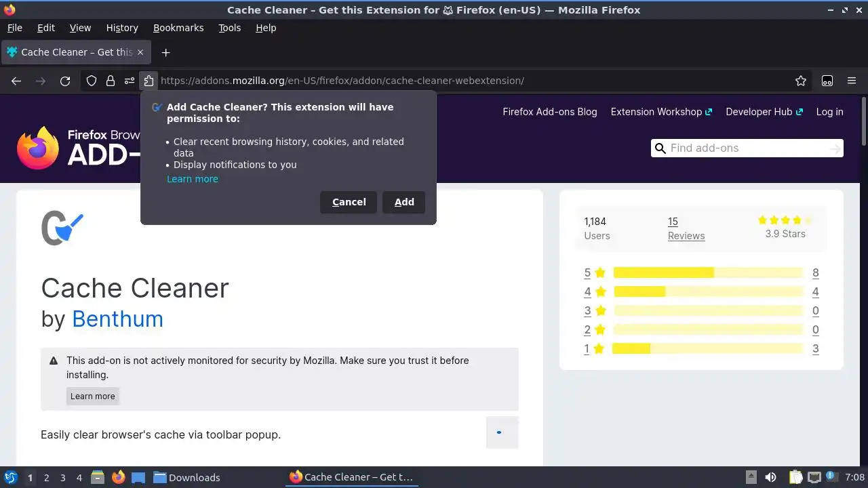Click the site security padlock icon

(x=111, y=81)
